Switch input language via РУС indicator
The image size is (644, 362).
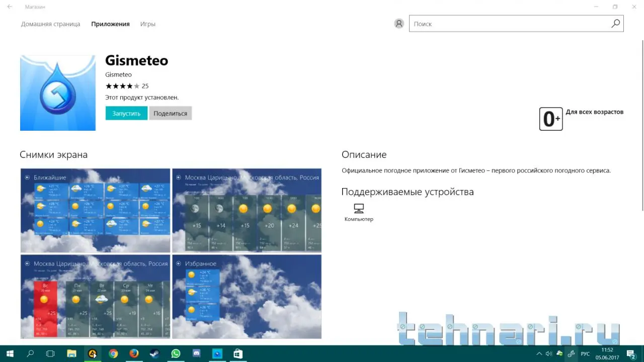[585, 353]
